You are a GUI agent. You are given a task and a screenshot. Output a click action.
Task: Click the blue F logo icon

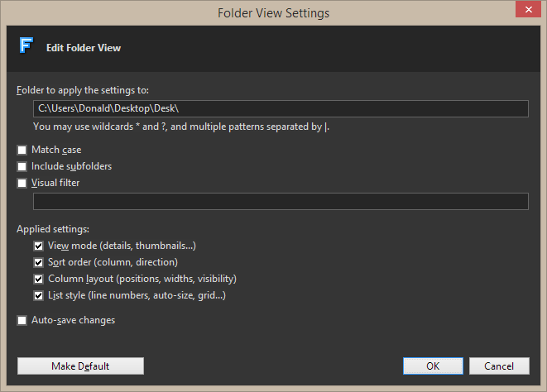[26, 47]
